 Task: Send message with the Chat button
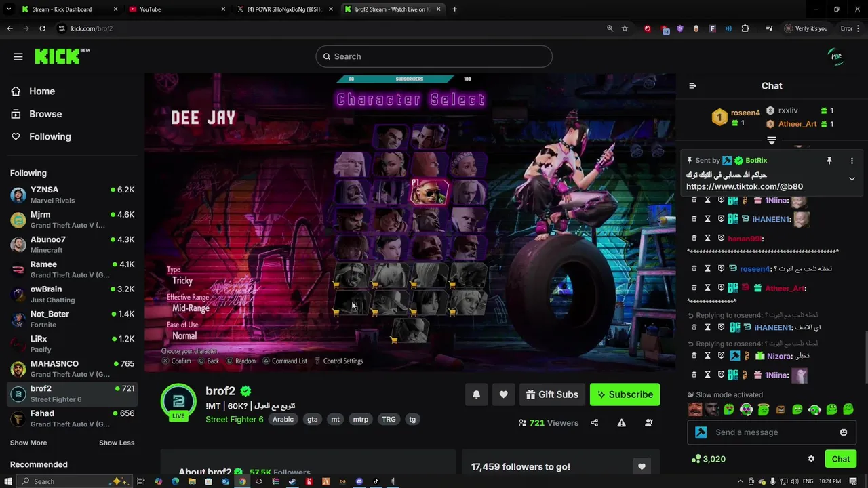coord(840,459)
